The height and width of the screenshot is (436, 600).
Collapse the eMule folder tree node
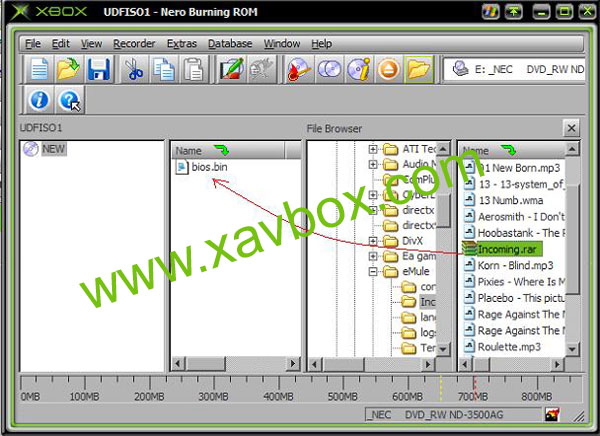[x=374, y=271]
